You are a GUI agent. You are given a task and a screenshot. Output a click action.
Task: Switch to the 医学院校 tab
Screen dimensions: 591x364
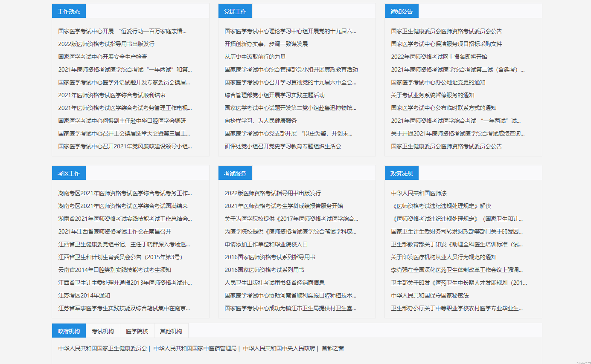point(137,331)
